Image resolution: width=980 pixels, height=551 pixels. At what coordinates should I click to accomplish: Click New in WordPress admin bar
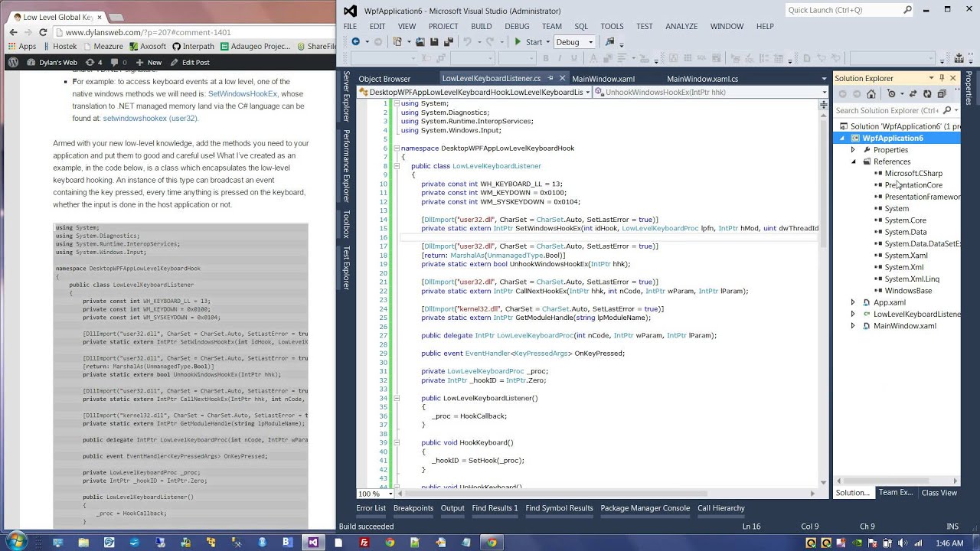point(149,63)
